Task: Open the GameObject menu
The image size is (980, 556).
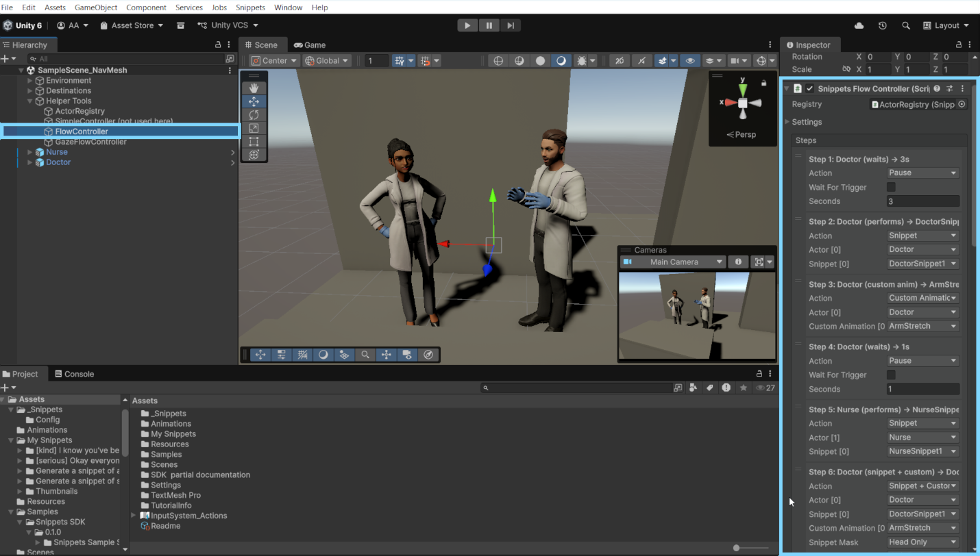Action: point(96,7)
